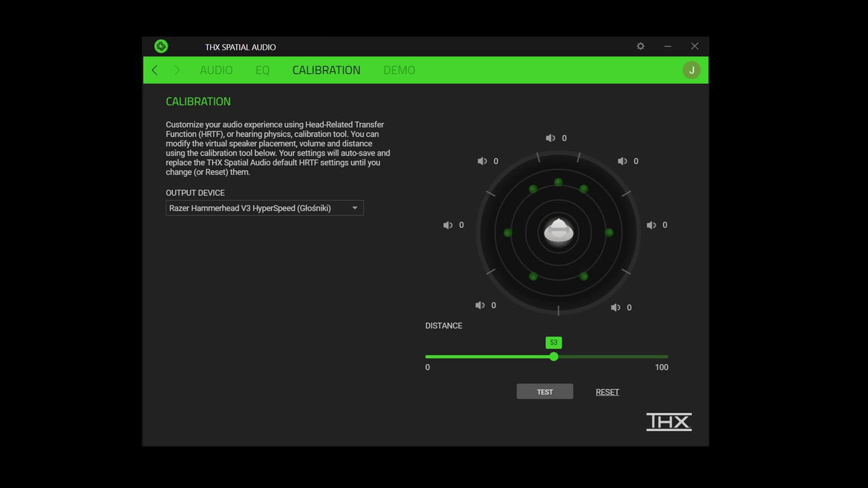This screenshot has height=488, width=868.
Task: Open settings via the gear icon
Action: (640, 46)
